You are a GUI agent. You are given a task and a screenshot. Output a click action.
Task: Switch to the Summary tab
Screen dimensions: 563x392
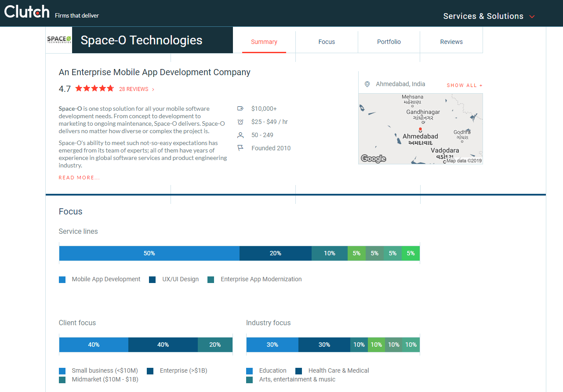coord(264,42)
